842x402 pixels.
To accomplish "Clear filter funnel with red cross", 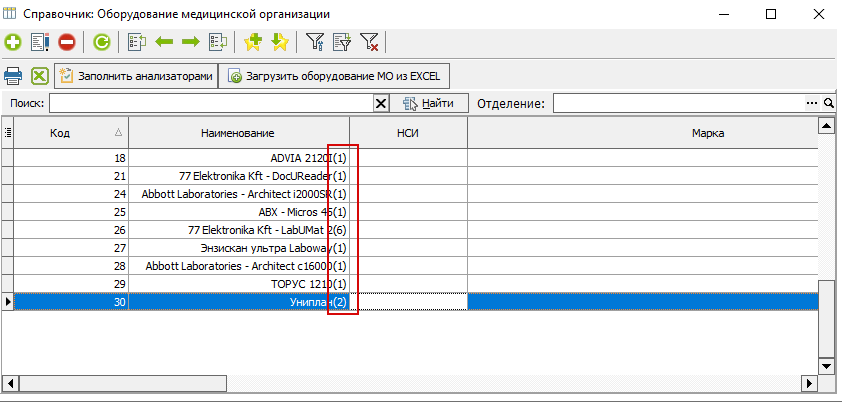I will point(369,42).
